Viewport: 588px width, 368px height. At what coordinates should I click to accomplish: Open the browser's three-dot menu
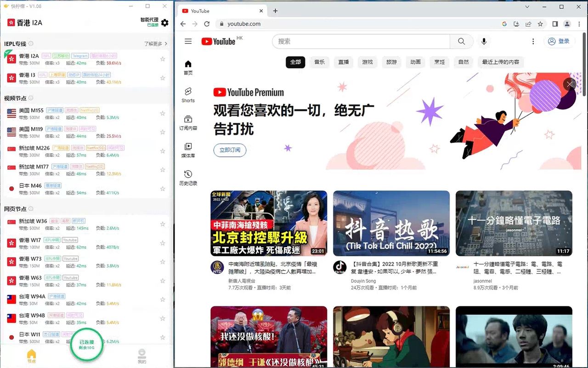(580, 23)
